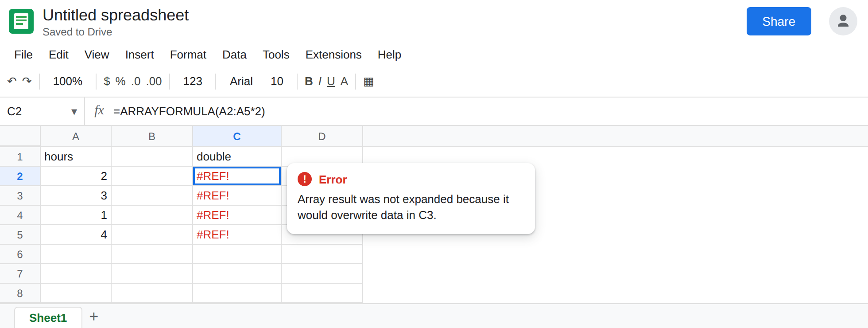The width and height of the screenshot is (868, 328).
Task: Open the Edit menu
Action: (58, 55)
